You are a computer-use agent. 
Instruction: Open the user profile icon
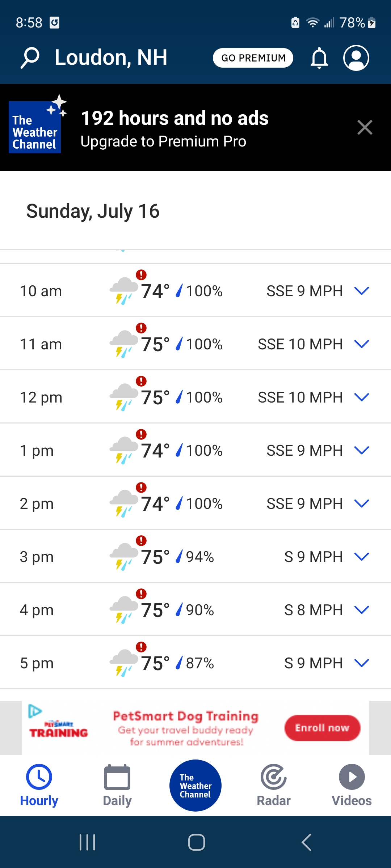click(x=356, y=58)
